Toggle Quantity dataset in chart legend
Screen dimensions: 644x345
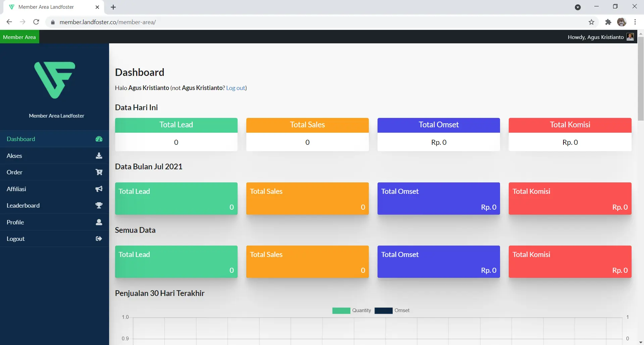351,310
